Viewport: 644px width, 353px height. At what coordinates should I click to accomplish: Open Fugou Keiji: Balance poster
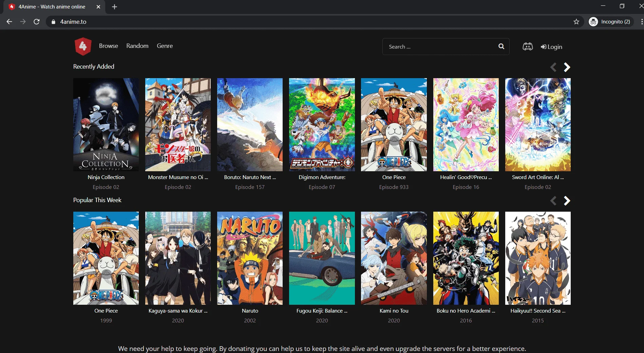click(x=322, y=258)
